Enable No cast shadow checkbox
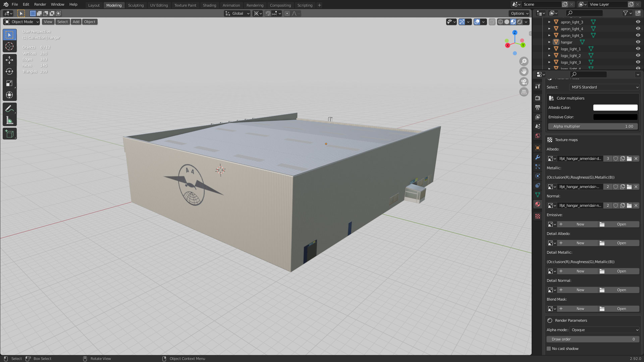Image resolution: width=644 pixels, height=362 pixels. point(549,349)
